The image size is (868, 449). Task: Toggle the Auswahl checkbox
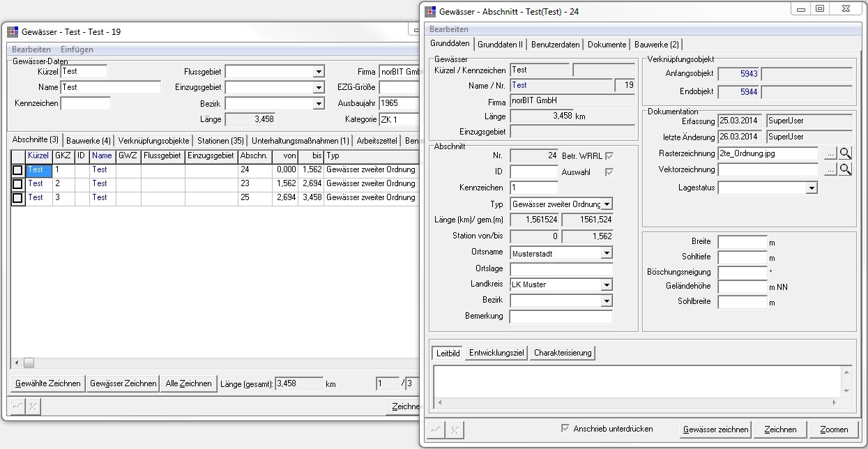(609, 172)
